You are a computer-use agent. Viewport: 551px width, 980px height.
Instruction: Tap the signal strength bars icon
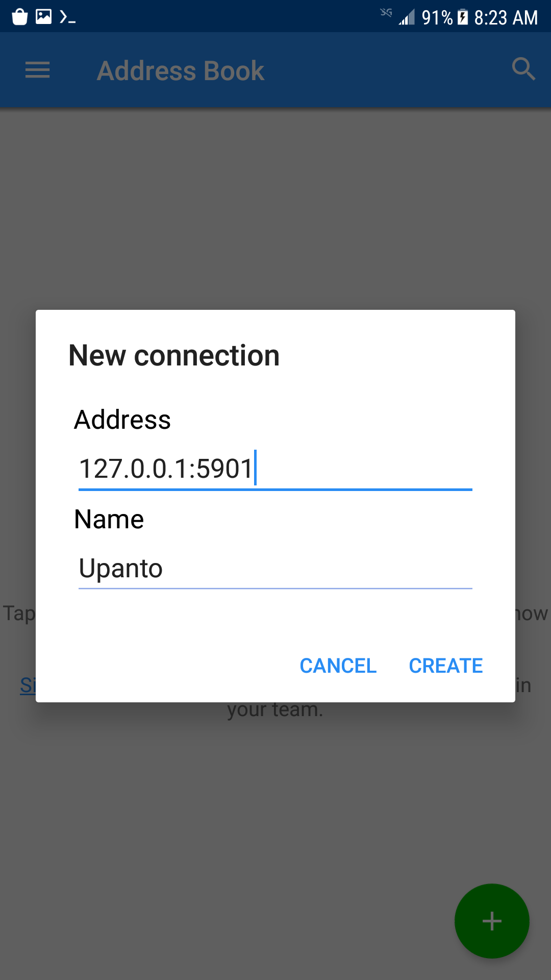click(407, 17)
